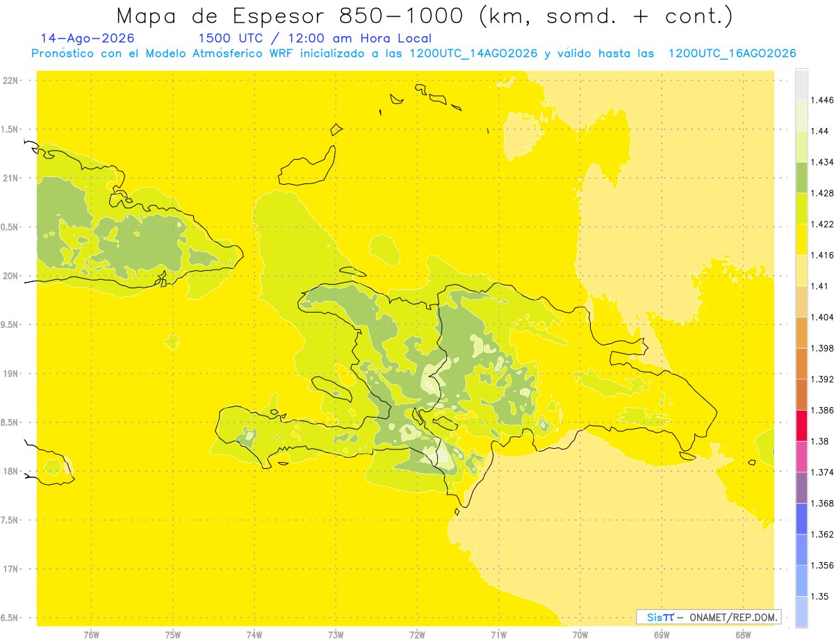The width and height of the screenshot is (834, 644).
Task: Click the legend value "1.41"
Action: [x=819, y=286]
